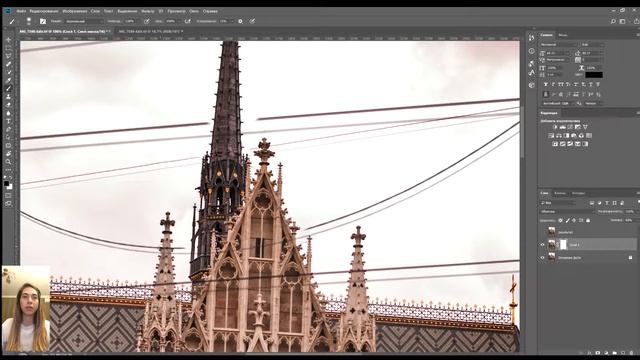Enable airbrush build-up icon
The height and width of the screenshot is (360, 640).
187,21
